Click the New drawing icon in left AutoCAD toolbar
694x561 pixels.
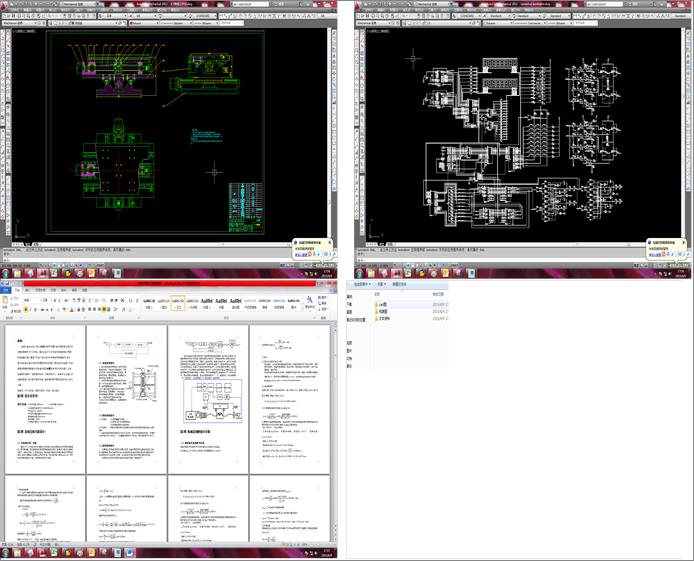tap(4, 16)
